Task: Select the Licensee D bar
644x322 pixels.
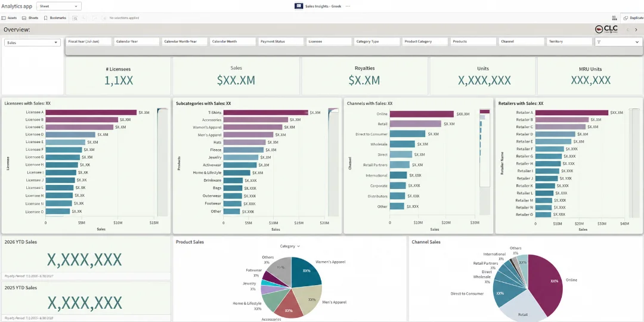Action: tap(70, 134)
